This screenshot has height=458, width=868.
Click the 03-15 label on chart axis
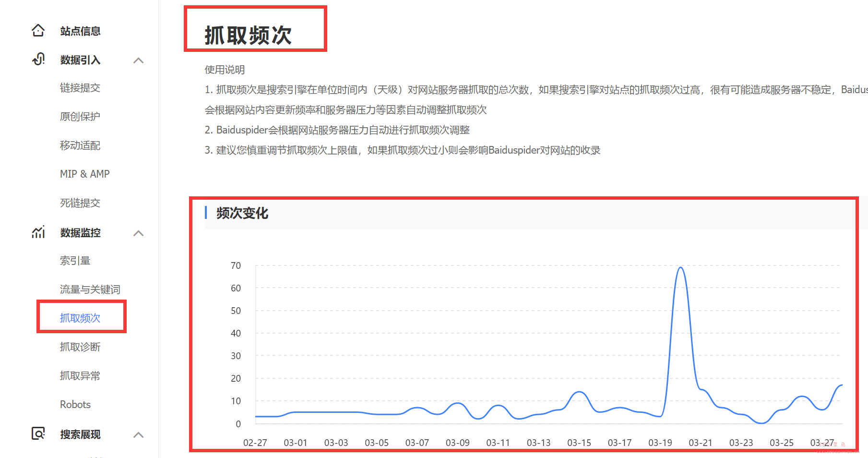579,443
